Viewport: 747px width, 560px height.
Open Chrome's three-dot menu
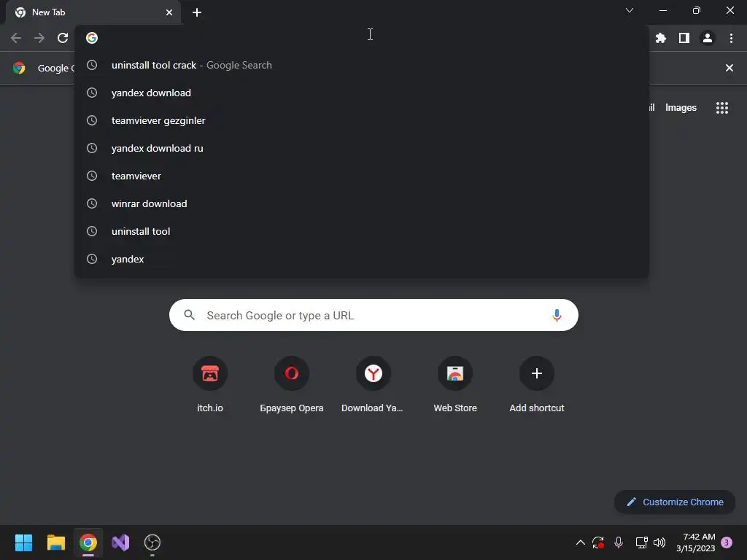click(731, 38)
